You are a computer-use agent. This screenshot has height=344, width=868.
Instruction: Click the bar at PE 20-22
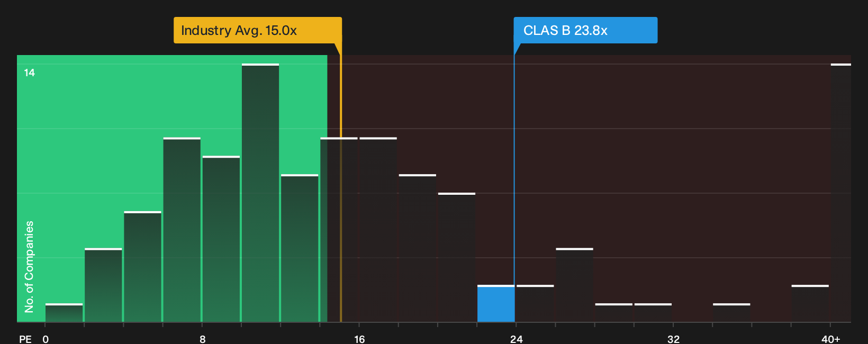[457, 257]
